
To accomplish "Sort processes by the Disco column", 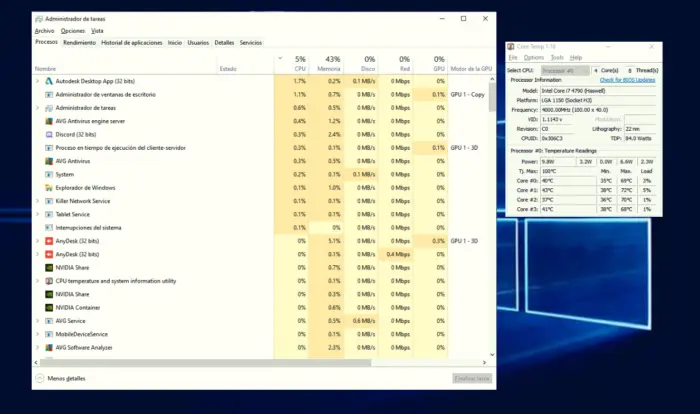I will (361, 63).
